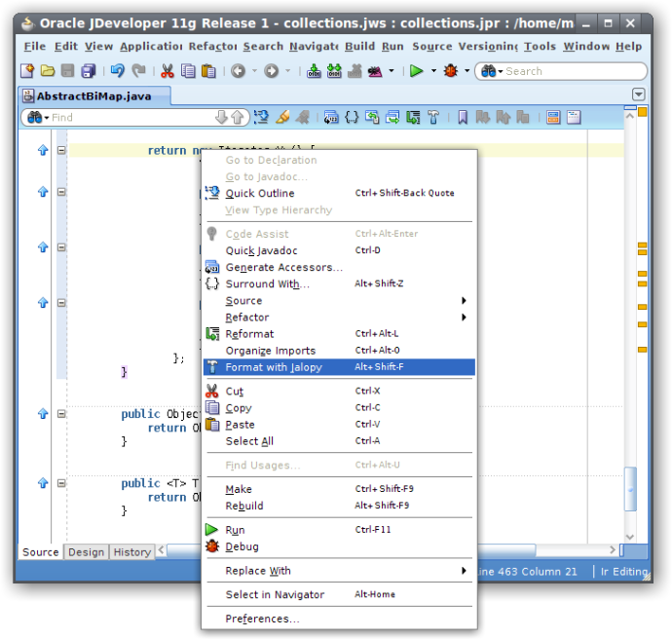The width and height of the screenshot is (672, 639).
Task: Click the Jalopy hammer icon in editor toolbar
Action: [x=433, y=117]
